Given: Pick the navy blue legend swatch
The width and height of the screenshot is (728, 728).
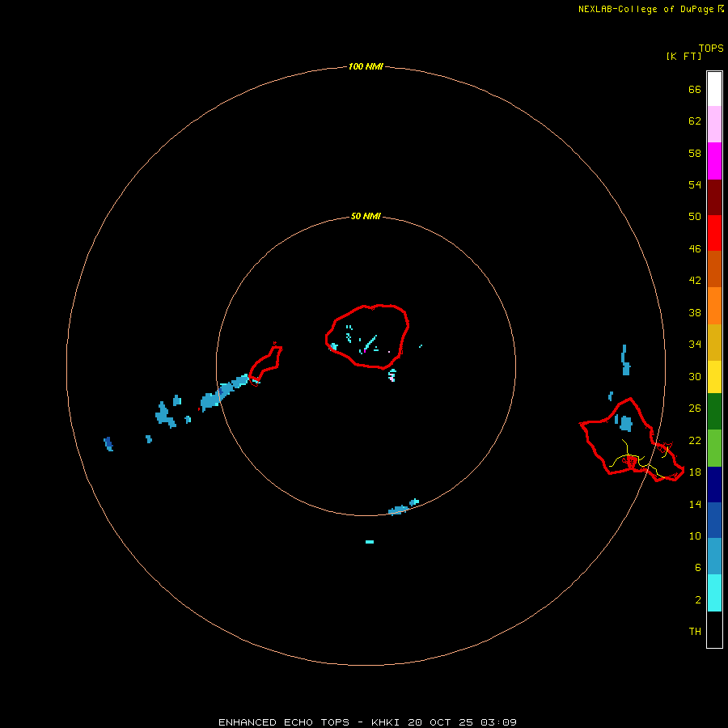Looking at the screenshot, I should (x=714, y=485).
